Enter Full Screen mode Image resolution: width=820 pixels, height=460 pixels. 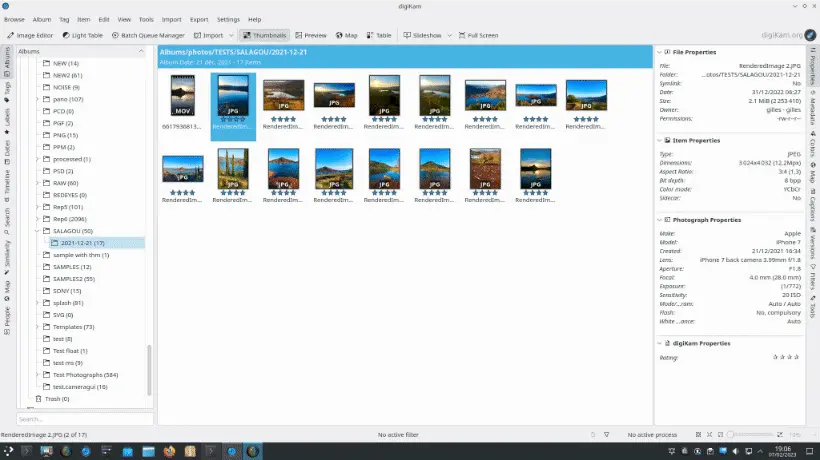[x=476, y=35]
